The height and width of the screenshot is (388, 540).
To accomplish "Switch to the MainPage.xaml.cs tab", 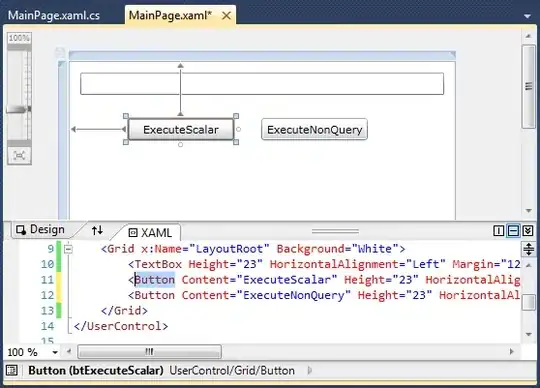I will pyautogui.click(x=54, y=15).
